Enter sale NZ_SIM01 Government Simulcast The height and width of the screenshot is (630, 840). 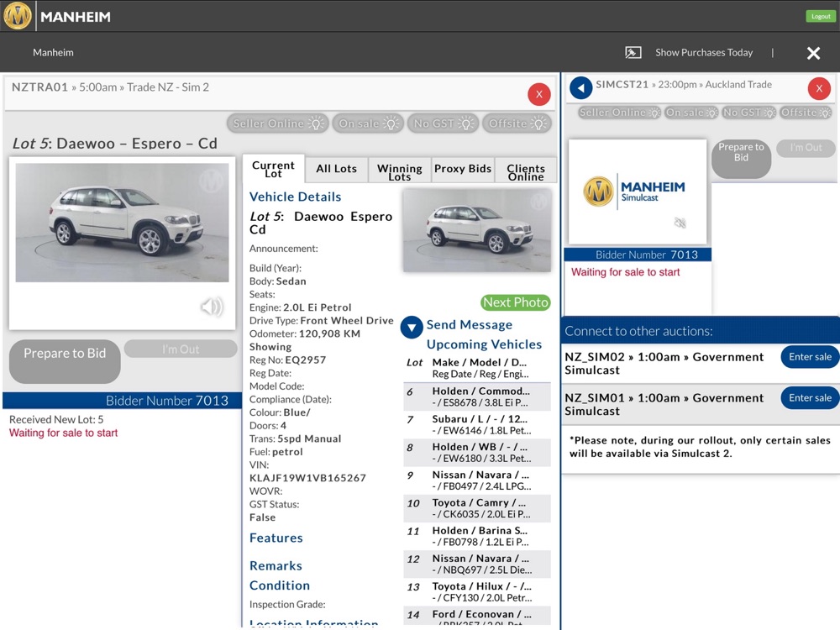(810, 398)
